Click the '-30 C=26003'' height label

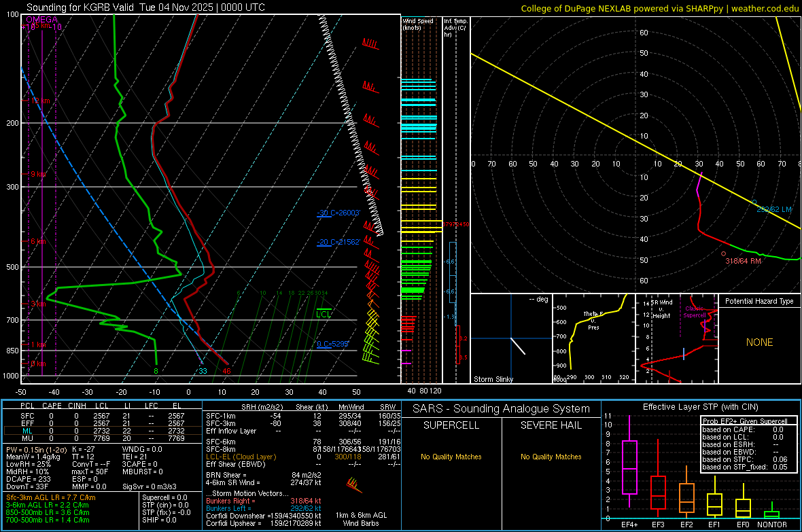338,213
